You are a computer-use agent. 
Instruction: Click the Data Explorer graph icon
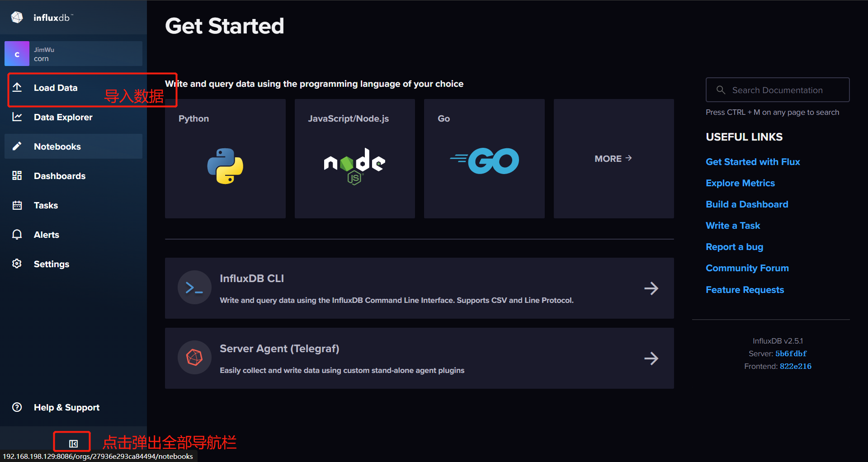click(x=17, y=117)
